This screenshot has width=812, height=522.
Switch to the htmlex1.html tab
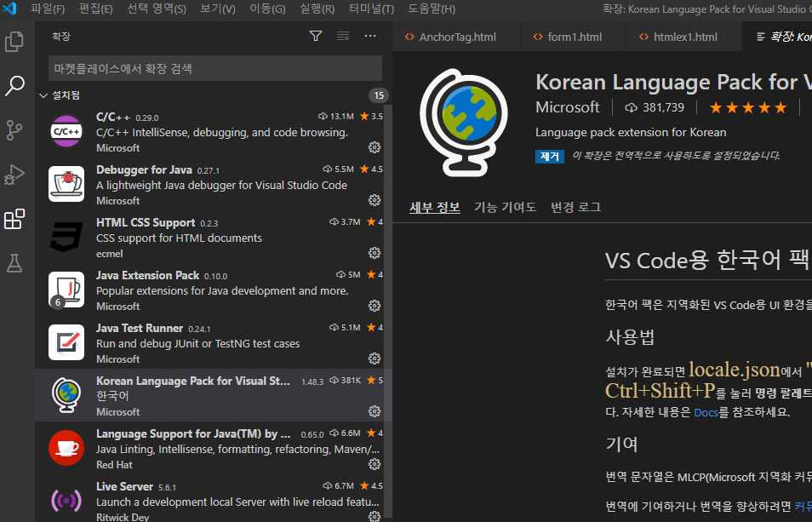click(683, 37)
